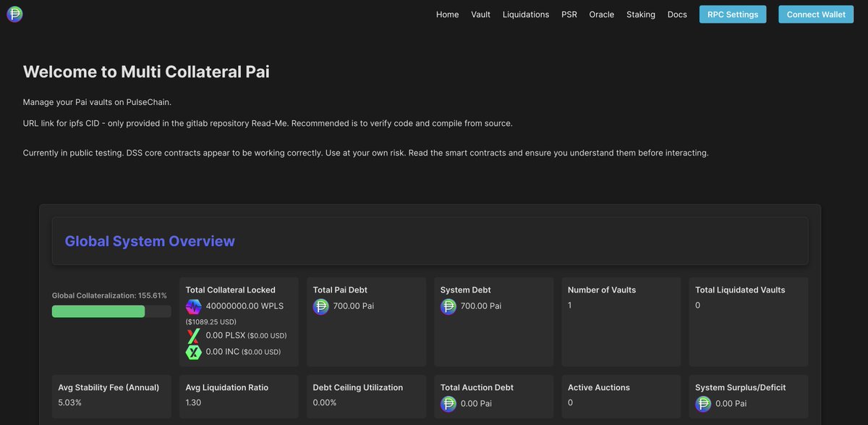
Task: Click the Global System Overview heading
Action: tap(150, 241)
